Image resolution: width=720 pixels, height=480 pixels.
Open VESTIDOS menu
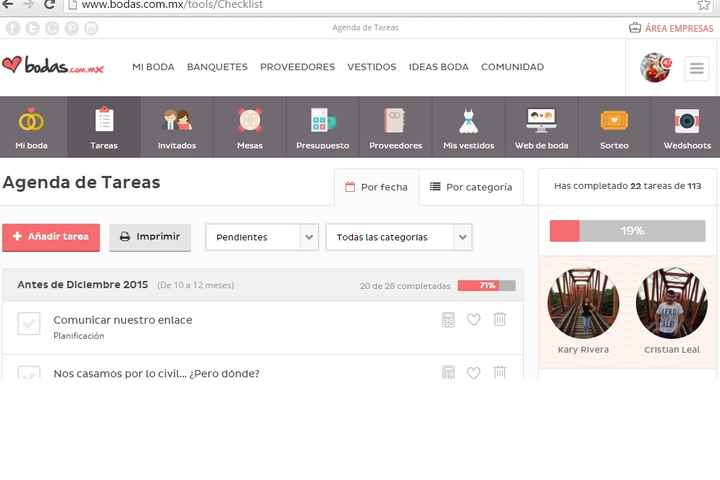[x=372, y=67]
